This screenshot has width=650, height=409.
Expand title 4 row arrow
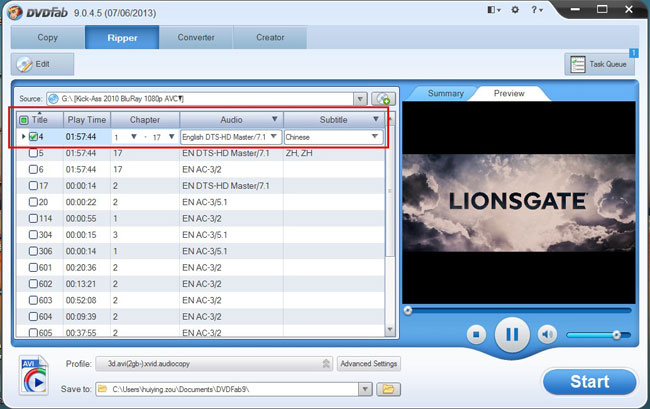point(23,136)
